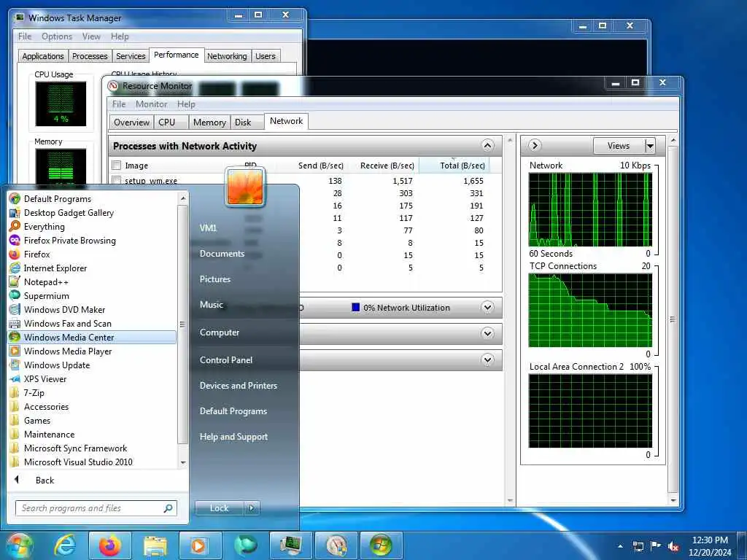Click the volume muted tray icon
This screenshot has height=560, width=747.
[x=673, y=546]
